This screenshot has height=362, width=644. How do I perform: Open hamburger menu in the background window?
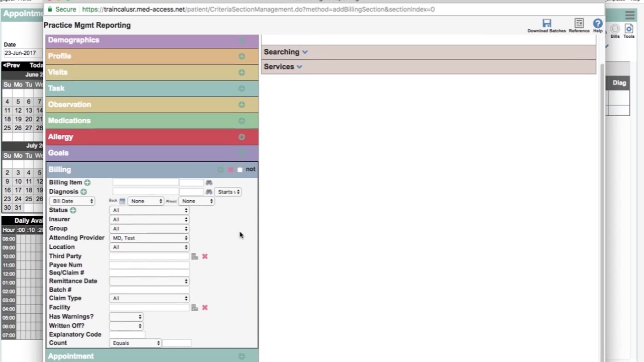pyautogui.click(x=629, y=16)
